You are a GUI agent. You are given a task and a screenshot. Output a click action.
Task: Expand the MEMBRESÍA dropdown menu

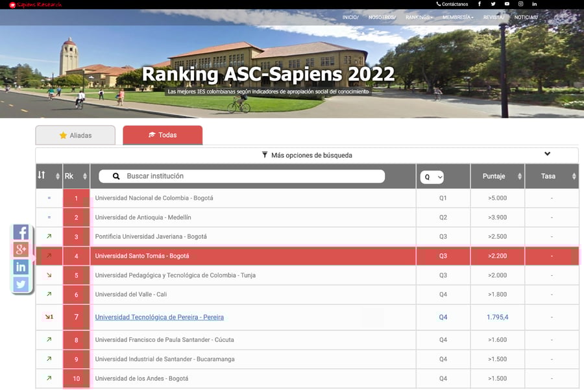(x=457, y=17)
